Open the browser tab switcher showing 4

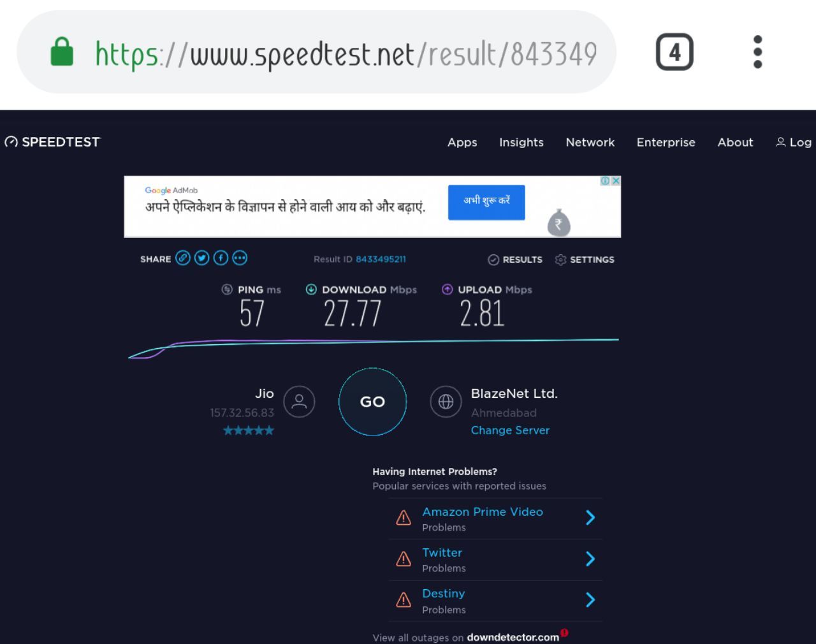674,52
